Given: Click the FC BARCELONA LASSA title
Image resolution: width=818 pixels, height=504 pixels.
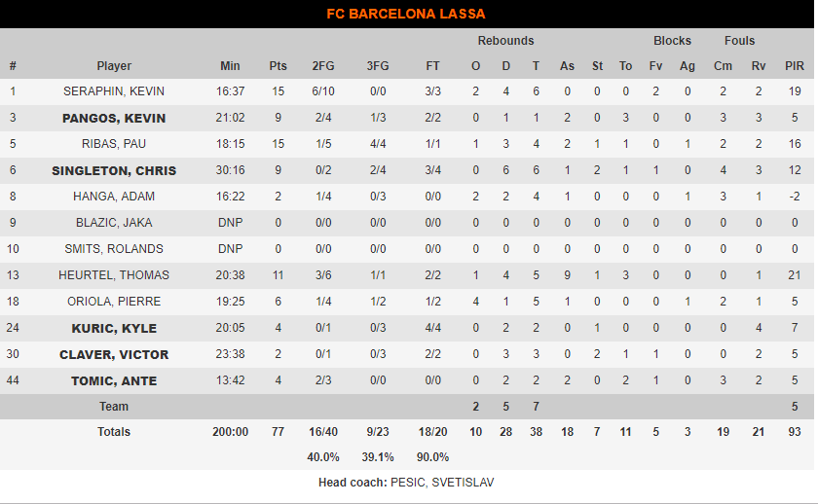Looking at the screenshot, I should (x=406, y=14).
